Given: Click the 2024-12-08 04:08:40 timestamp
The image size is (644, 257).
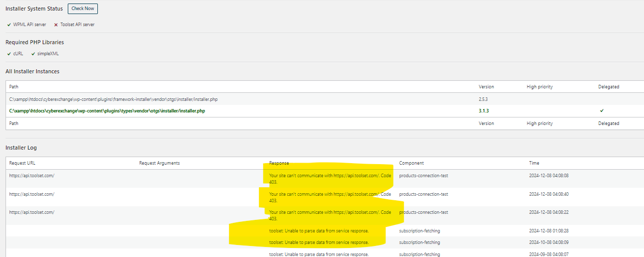Looking at the screenshot, I should 549,194.
